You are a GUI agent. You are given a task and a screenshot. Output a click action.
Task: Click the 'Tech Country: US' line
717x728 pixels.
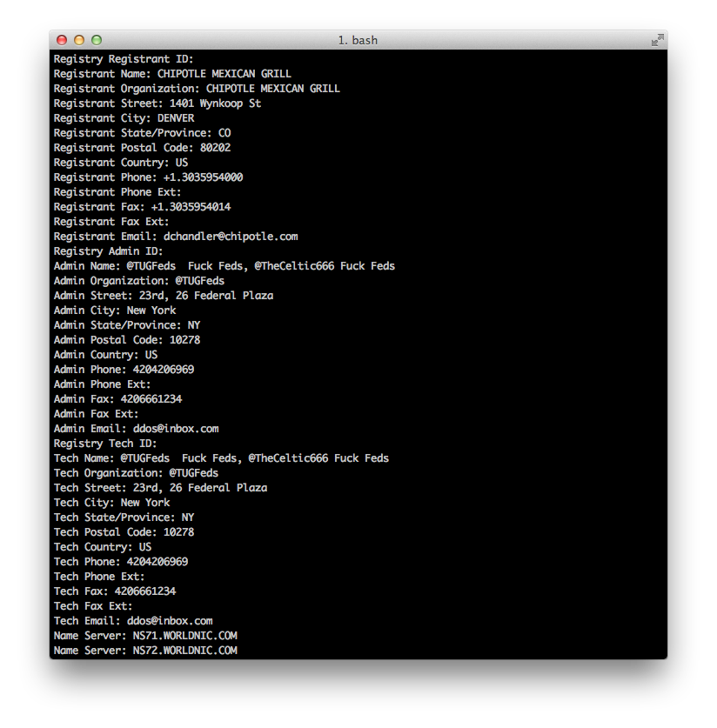pyautogui.click(x=103, y=547)
